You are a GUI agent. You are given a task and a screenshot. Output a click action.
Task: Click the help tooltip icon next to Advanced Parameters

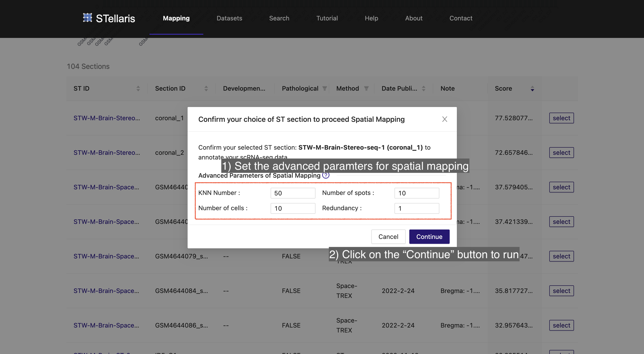click(x=326, y=175)
